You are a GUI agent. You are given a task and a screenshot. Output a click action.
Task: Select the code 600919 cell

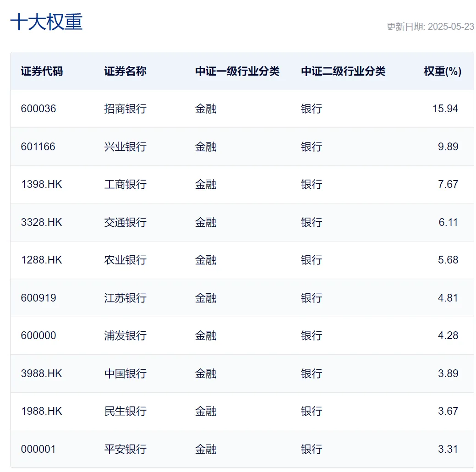[x=38, y=298]
